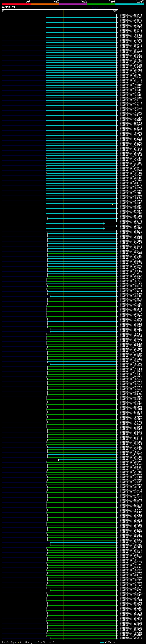The height and width of the screenshot is (644, 146).
Task: Select hit UniRef100_Q49QW6
Action: coord(131,67)
